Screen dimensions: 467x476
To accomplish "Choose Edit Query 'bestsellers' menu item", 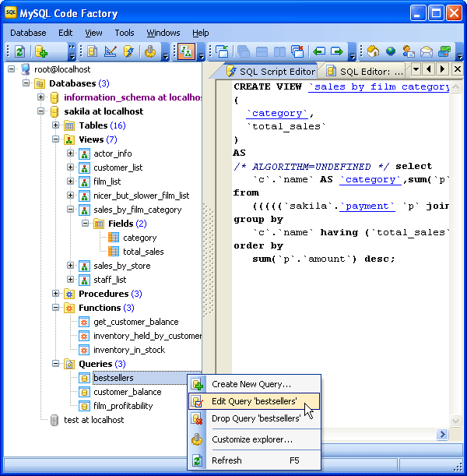I will (254, 401).
